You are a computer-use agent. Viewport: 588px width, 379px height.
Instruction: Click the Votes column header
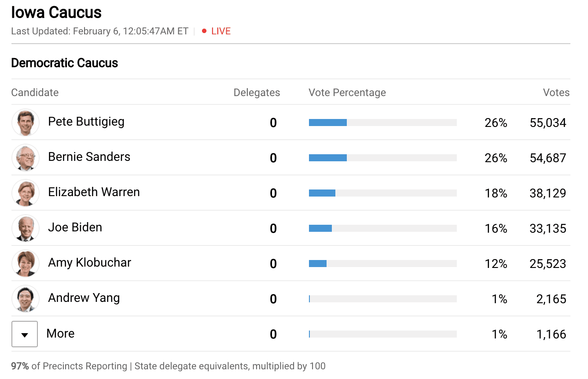tap(556, 93)
